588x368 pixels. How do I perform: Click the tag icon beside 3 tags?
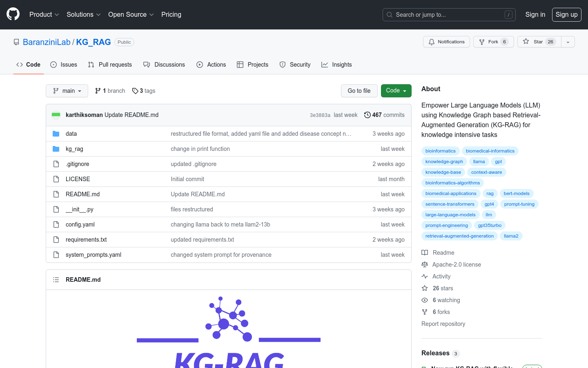pyautogui.click(x=135, y=90)
